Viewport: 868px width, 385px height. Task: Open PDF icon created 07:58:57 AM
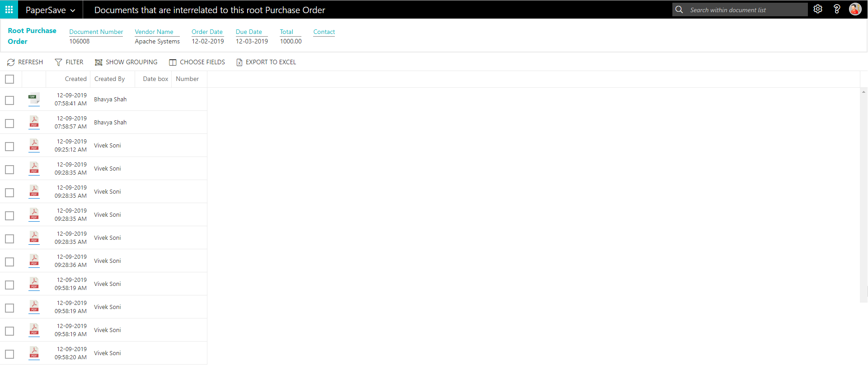coord(34,122)
